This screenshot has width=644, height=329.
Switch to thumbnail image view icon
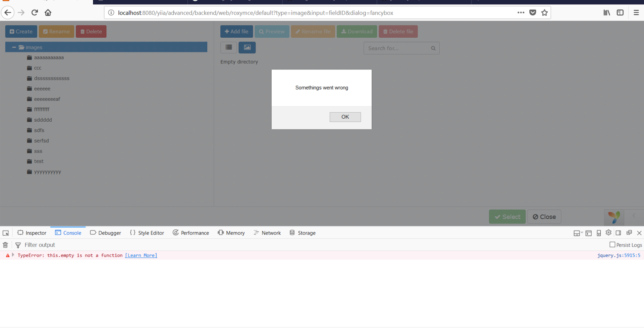(x=247, y=47)
